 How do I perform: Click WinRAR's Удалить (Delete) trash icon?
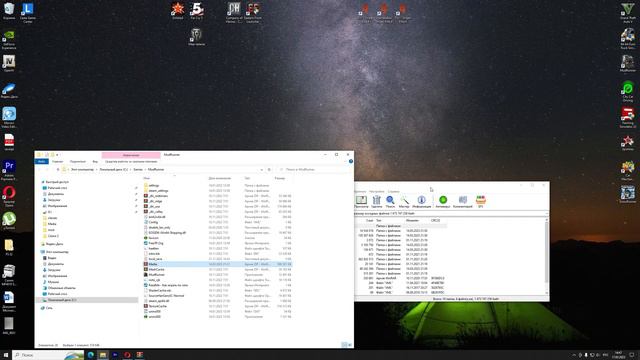click(376, 202)
